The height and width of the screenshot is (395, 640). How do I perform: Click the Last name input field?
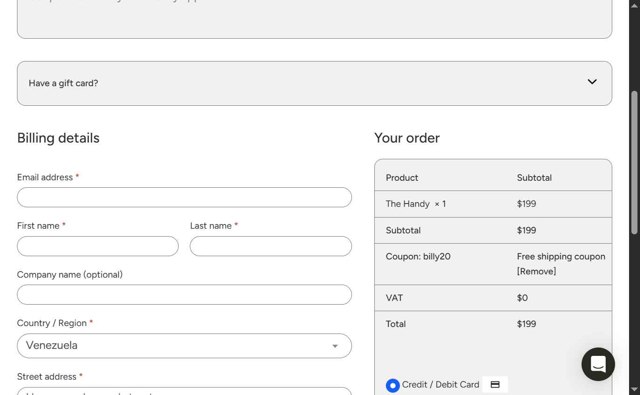[x=271, y=246]
